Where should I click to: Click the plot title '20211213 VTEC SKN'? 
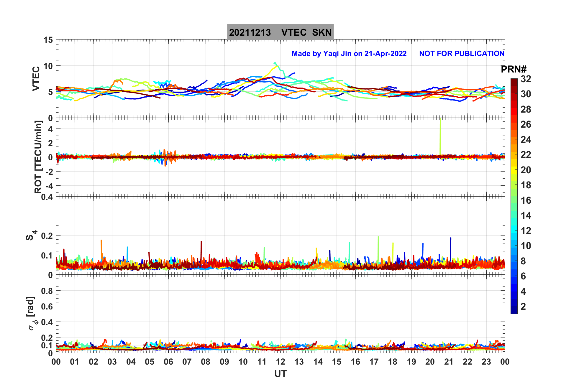coord(280,32)
